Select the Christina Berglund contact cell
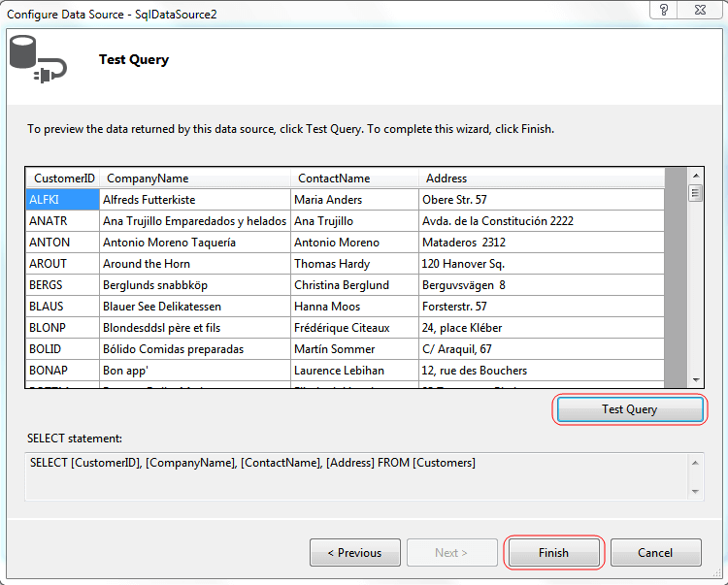 [354, 285]
